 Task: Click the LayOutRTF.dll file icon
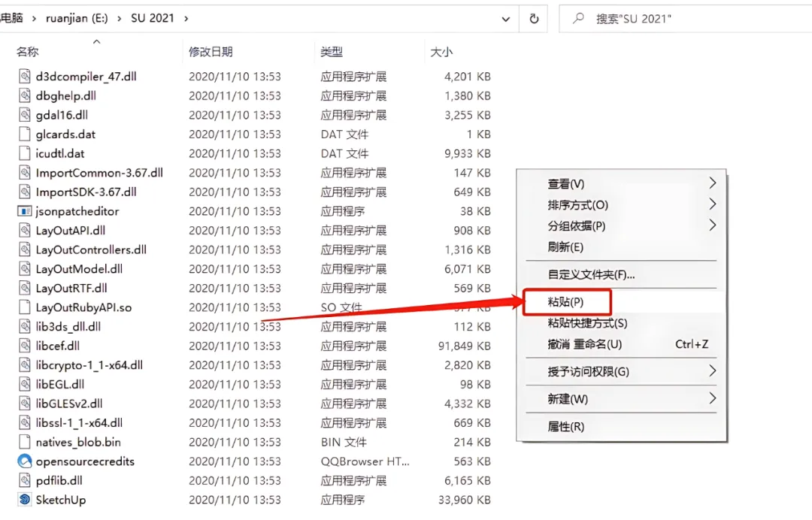pos(24,288)
